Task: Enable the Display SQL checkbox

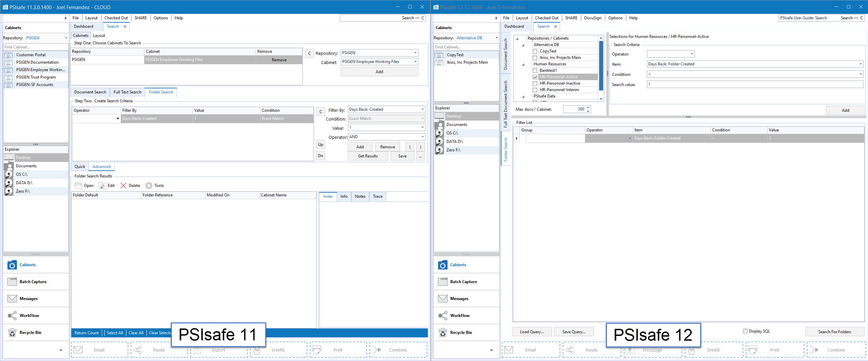Action: [x=745, y=331]
